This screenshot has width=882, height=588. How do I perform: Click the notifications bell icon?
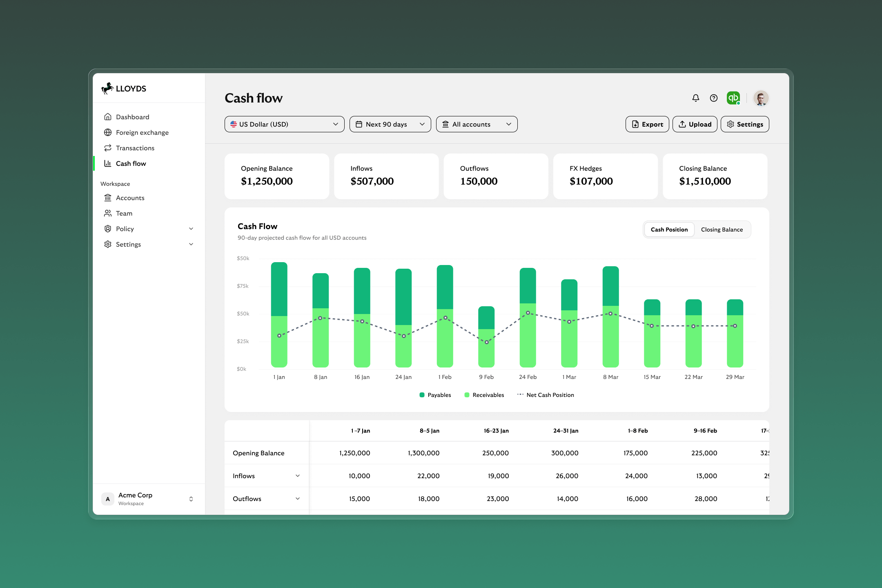[x=696, y=98]
